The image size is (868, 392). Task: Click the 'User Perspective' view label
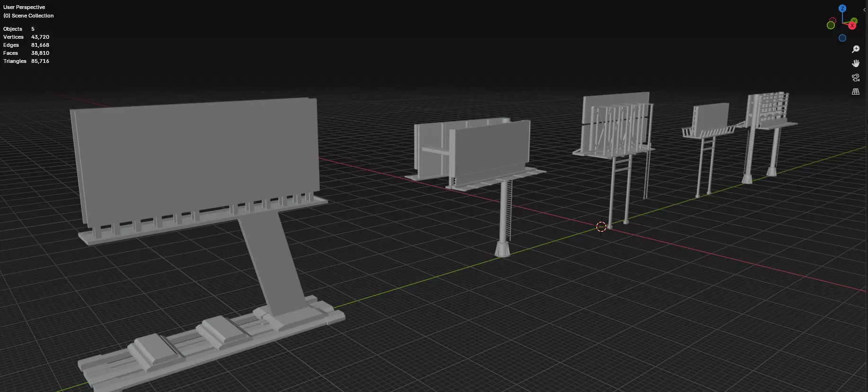(x=24, y=7)
